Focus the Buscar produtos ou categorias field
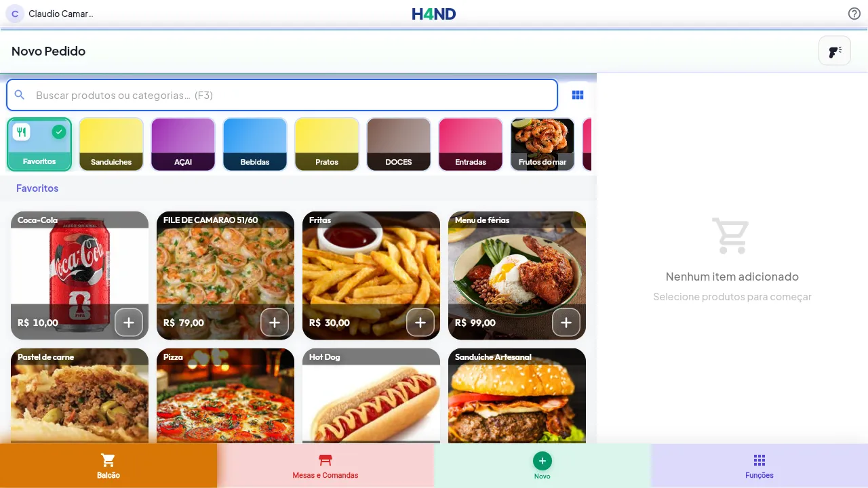868x488 pixels. (282, 95)
